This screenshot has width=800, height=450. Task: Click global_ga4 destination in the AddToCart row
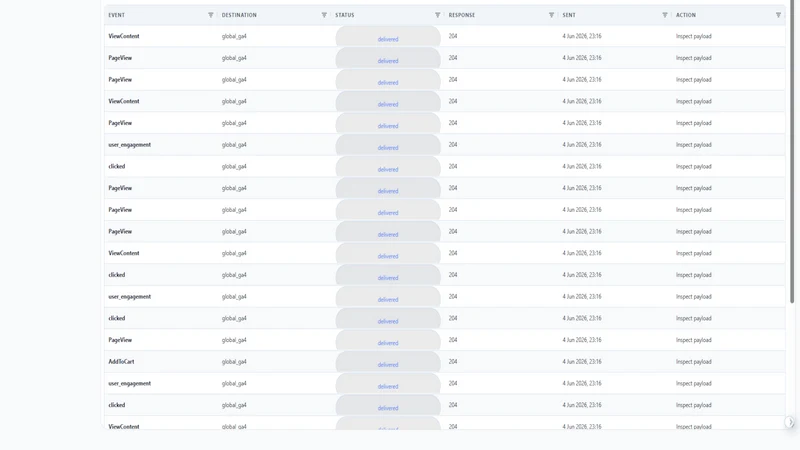(234, 362)
